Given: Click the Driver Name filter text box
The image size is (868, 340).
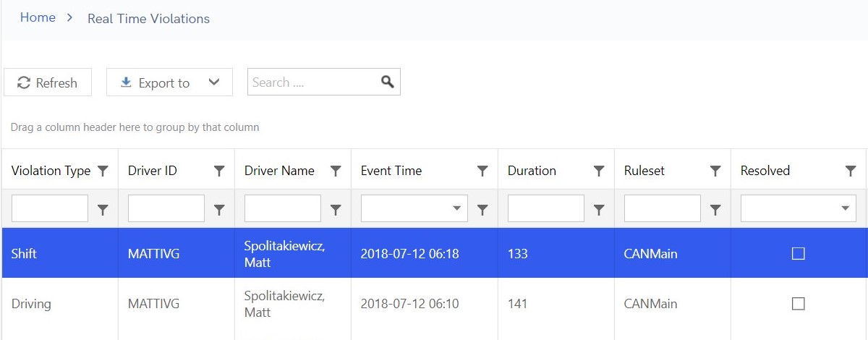Looking at the screenshot, I should coord(283,208).
